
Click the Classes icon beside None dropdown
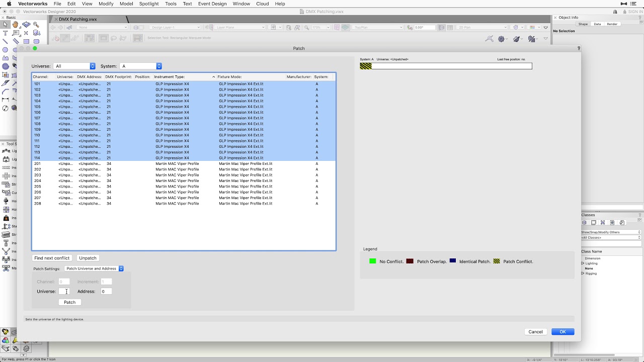point(69,27)
